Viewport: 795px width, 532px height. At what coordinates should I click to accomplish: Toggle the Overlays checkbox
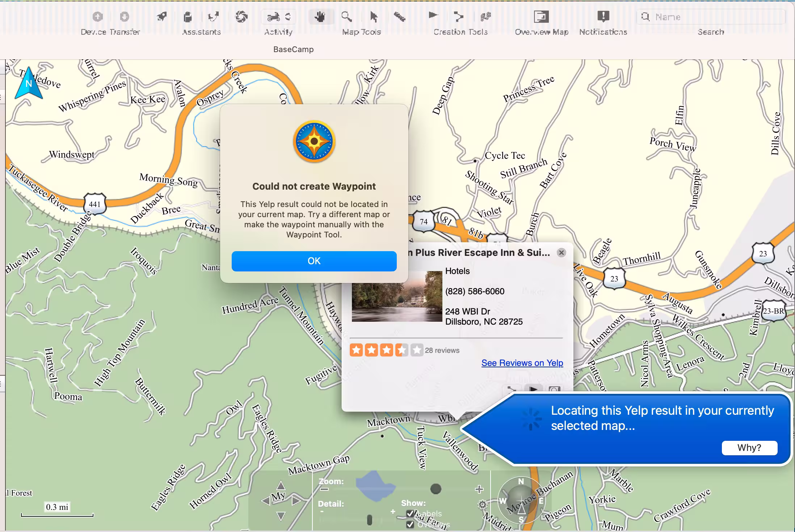(x=410, y=524)
